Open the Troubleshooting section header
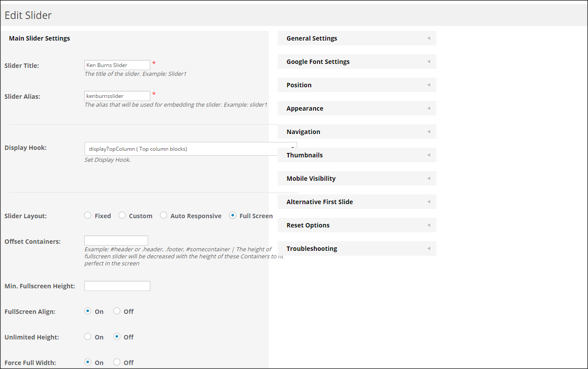The width and height of the screenshot is (588, 369). point(312,249)
